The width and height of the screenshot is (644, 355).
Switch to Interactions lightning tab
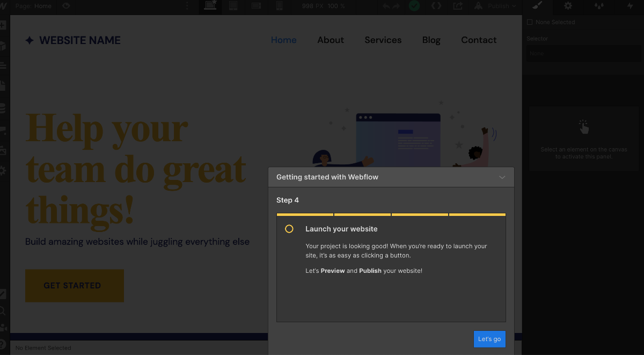(x=631, y=6)
